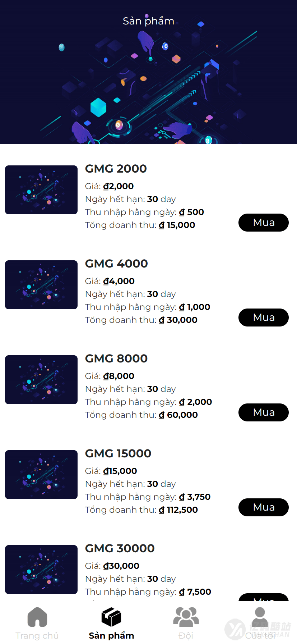The width and height of the screenshot is (297, 644).
Task: Buy the GMG 8000 product
Action: (x=263, y=412)
